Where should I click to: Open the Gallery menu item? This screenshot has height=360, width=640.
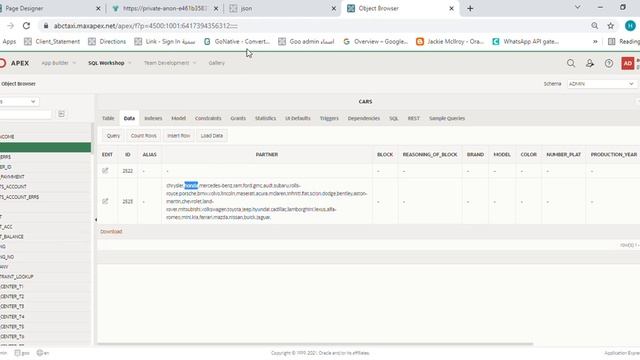click(x=217, y=63)
